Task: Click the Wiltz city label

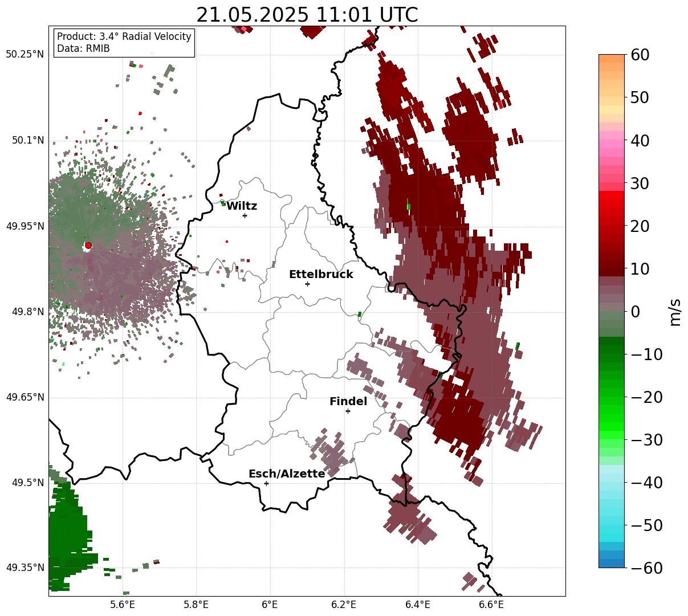Action: click(x=242, y=206)
